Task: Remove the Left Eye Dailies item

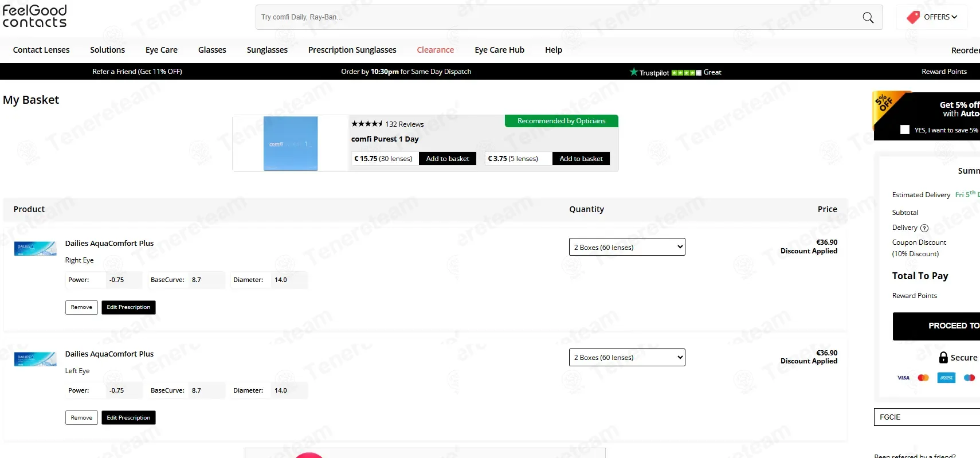Action: coord(81,418)
